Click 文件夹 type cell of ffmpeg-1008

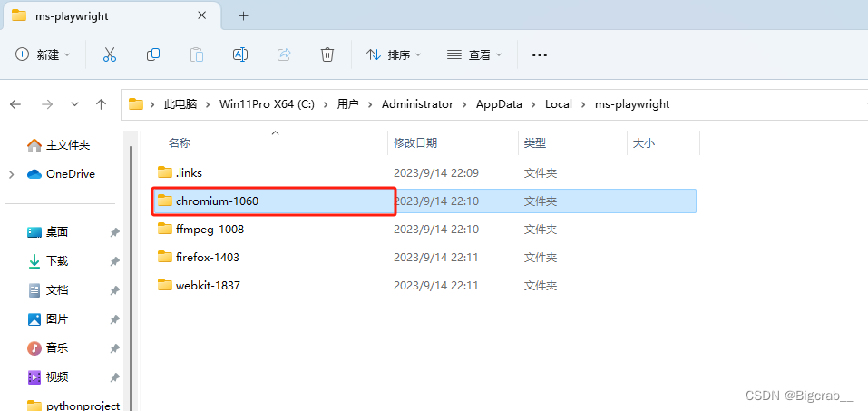click(541, 229)
